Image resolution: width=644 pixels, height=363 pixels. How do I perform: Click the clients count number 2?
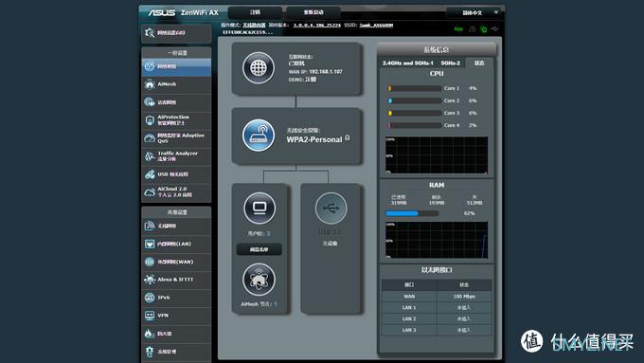pos(269,233)
